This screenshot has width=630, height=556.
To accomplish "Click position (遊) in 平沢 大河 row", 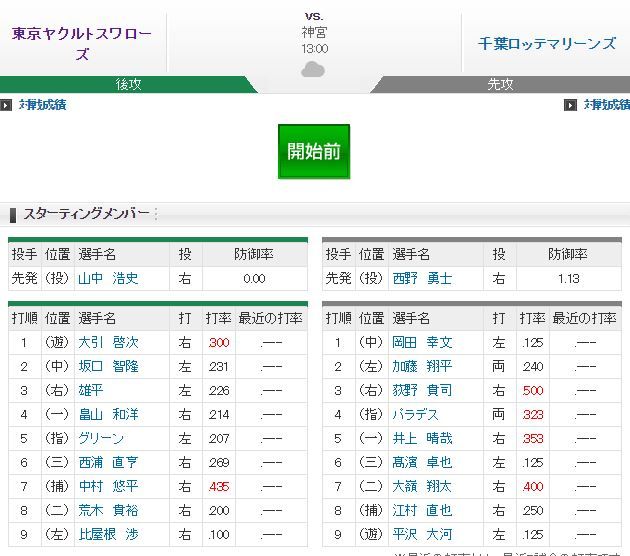I will coord(371,534).
